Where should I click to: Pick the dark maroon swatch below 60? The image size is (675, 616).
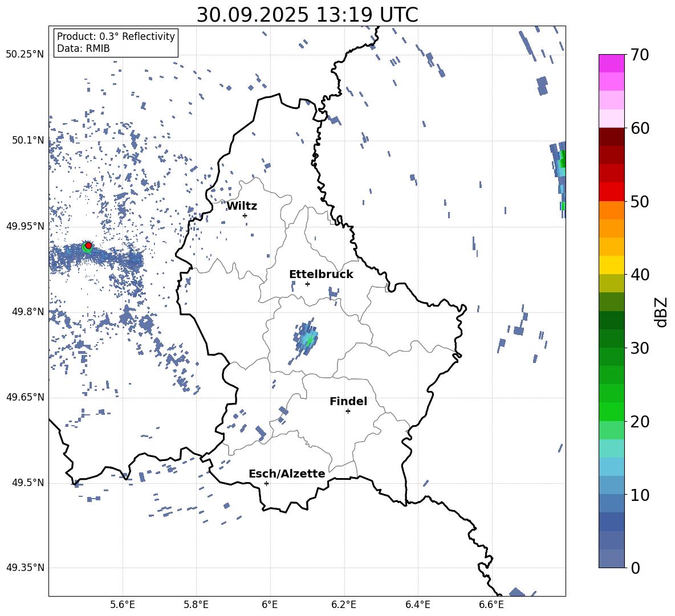coord(611,137)
